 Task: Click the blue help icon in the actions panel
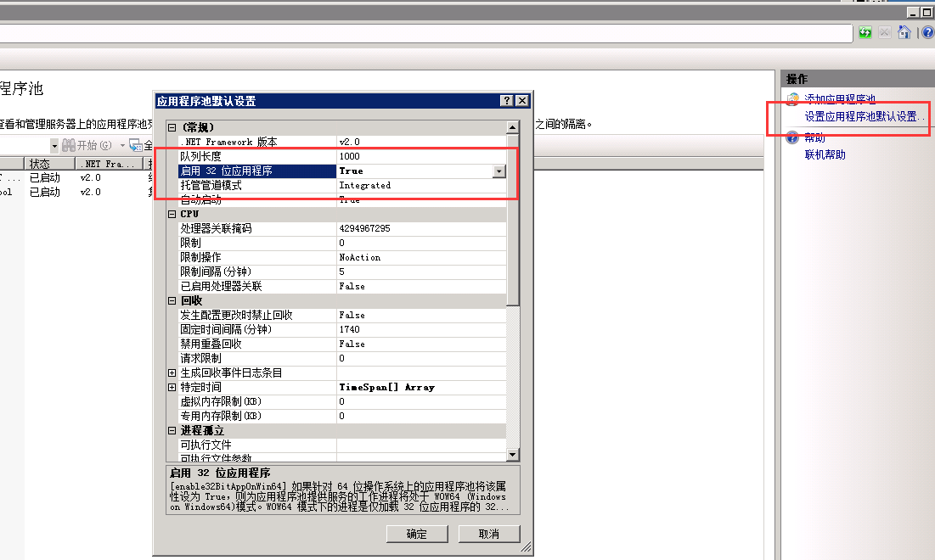point(793,137)
